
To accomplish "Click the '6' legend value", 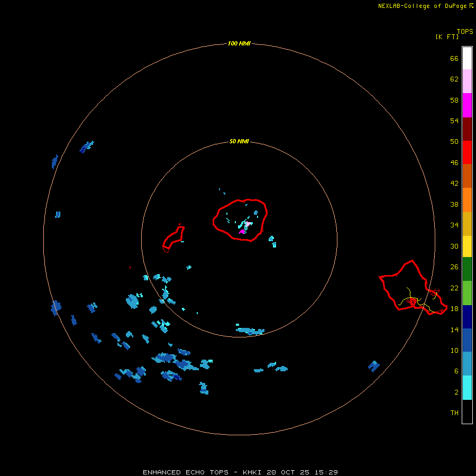I will [456, 371].
